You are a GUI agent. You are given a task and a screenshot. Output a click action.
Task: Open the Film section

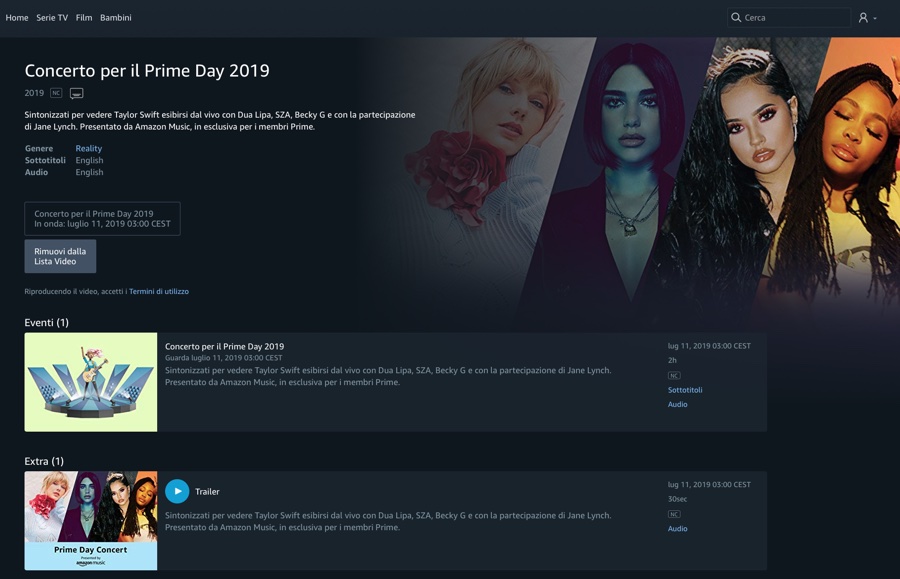[x=84, y=18]
